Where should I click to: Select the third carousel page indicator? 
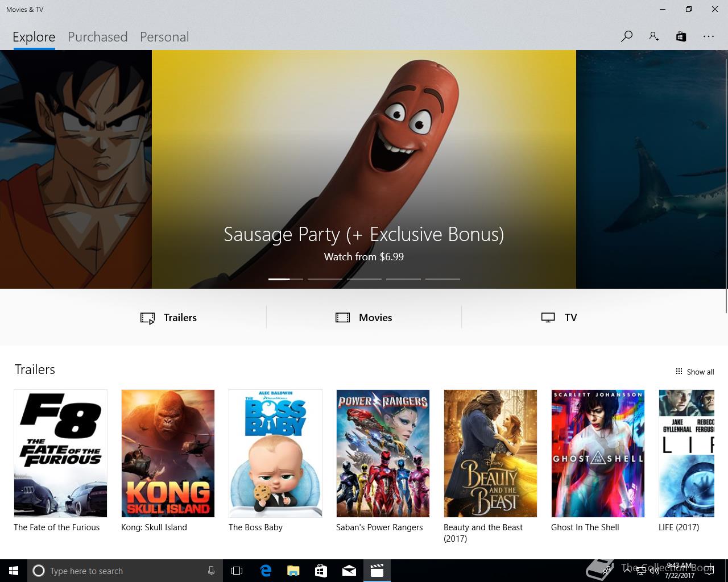point(364,279)
